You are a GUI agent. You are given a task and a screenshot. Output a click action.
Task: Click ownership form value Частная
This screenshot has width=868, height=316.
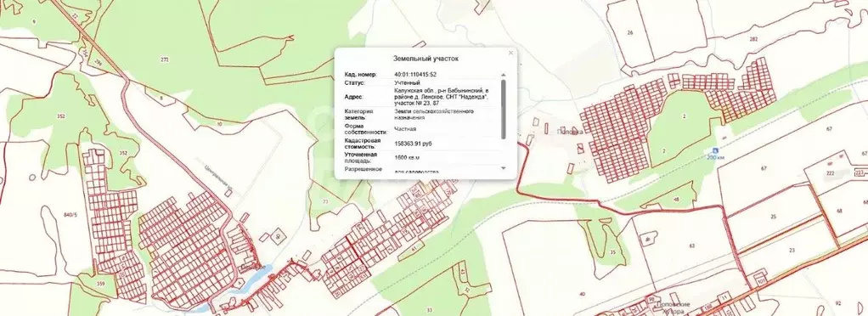point(404,129)
